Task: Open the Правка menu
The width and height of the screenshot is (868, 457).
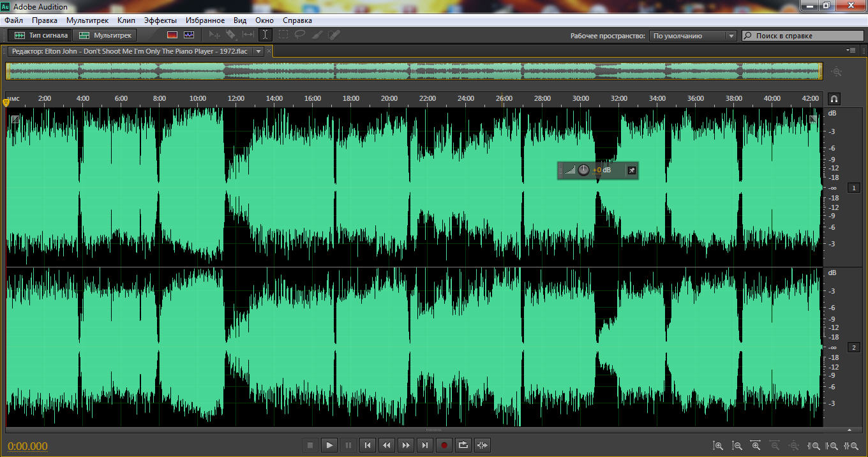Action: click(45, 20)
